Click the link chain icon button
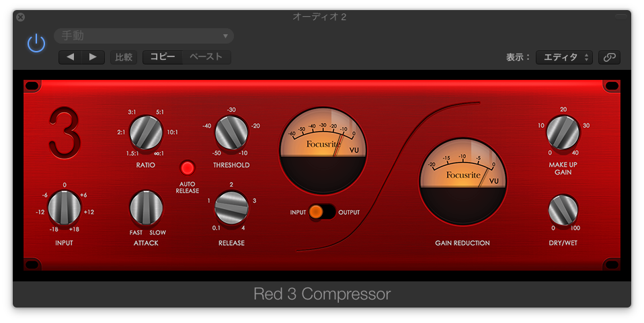 pos(610,58)
